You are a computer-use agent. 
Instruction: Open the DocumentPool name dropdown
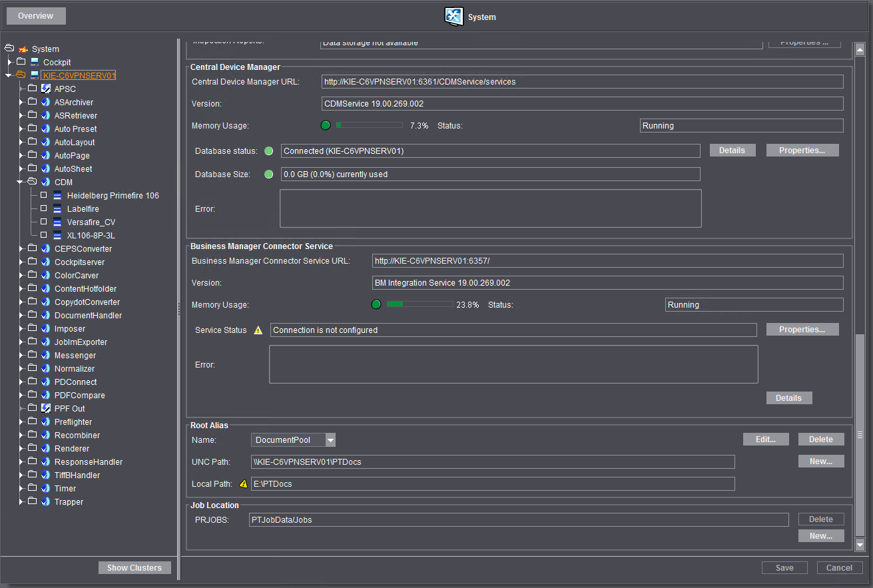(330, 440)
